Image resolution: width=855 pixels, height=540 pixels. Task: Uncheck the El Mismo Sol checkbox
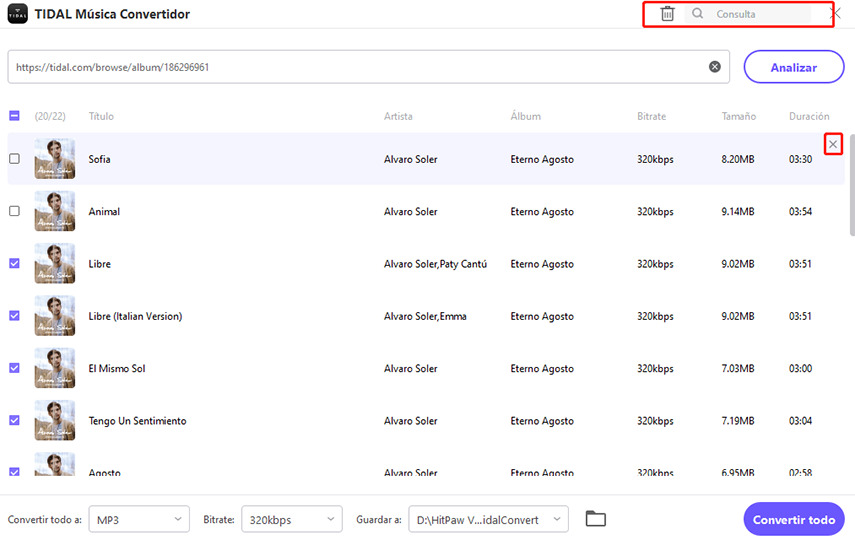15,368
